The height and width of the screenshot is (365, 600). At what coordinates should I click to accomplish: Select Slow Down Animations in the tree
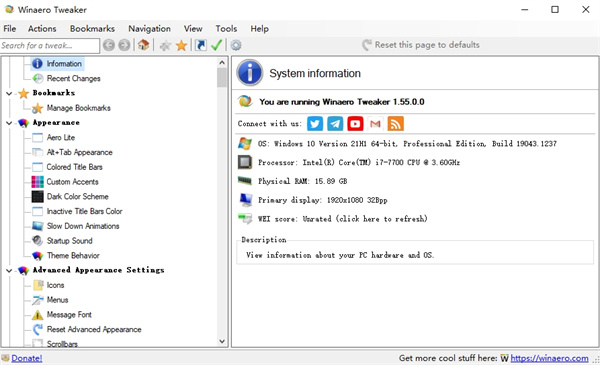83,226
